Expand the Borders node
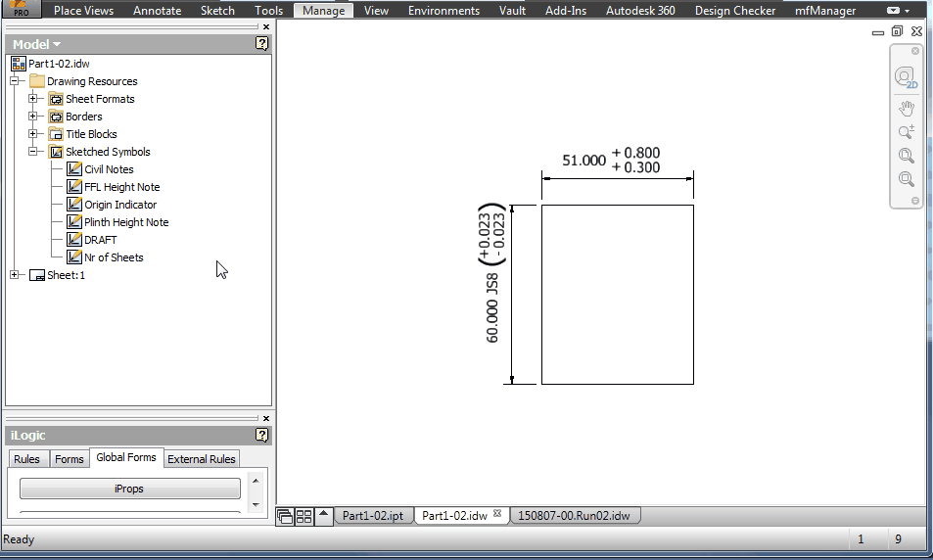Viewport: 933px width, 560px height. [x=32, y=117]
